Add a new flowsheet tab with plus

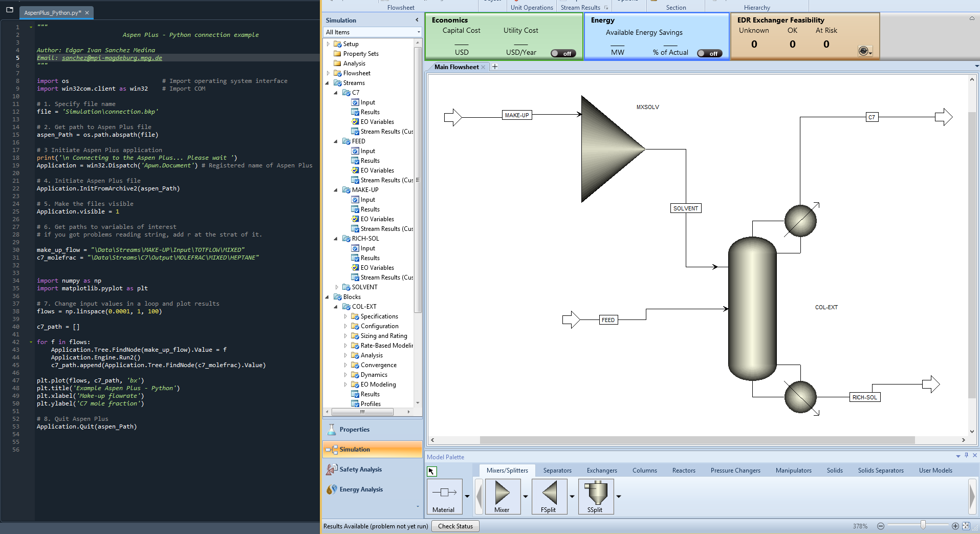[495, 67]
